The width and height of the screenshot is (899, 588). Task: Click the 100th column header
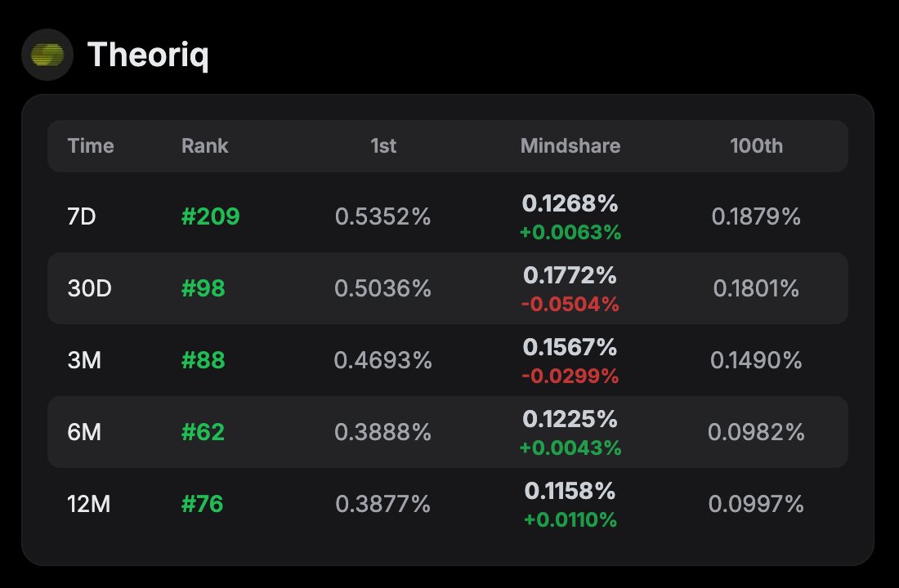756,145
